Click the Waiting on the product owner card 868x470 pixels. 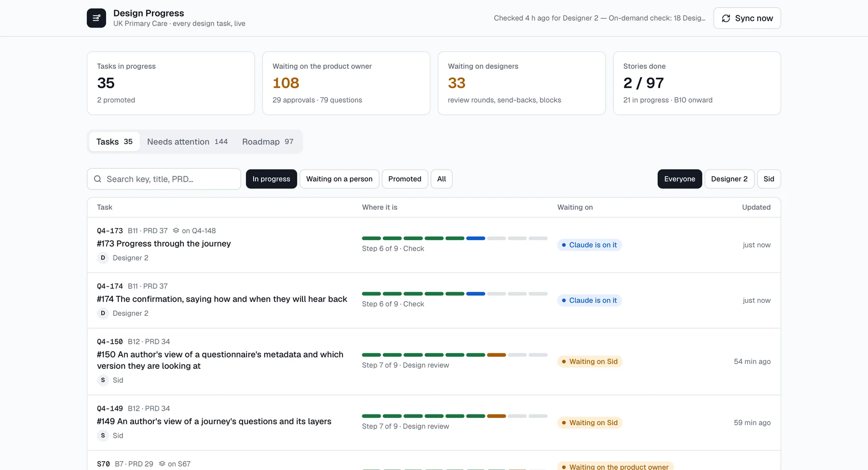[x=346, y=83]
